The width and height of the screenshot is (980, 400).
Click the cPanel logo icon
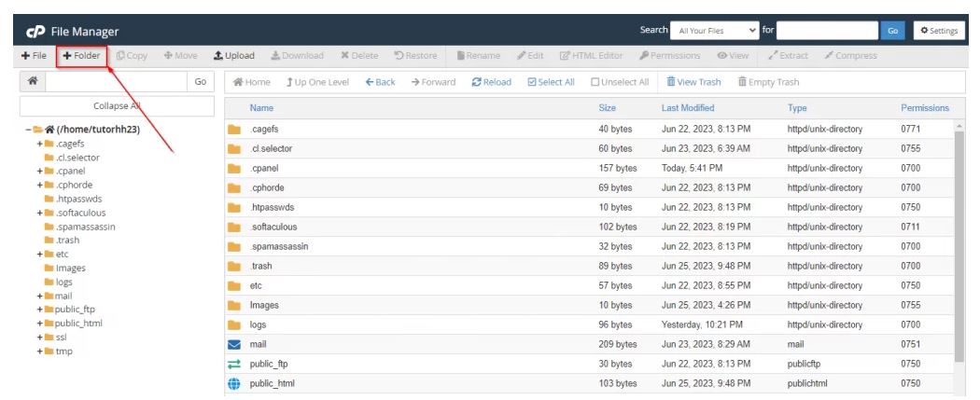tap(35, 32)
